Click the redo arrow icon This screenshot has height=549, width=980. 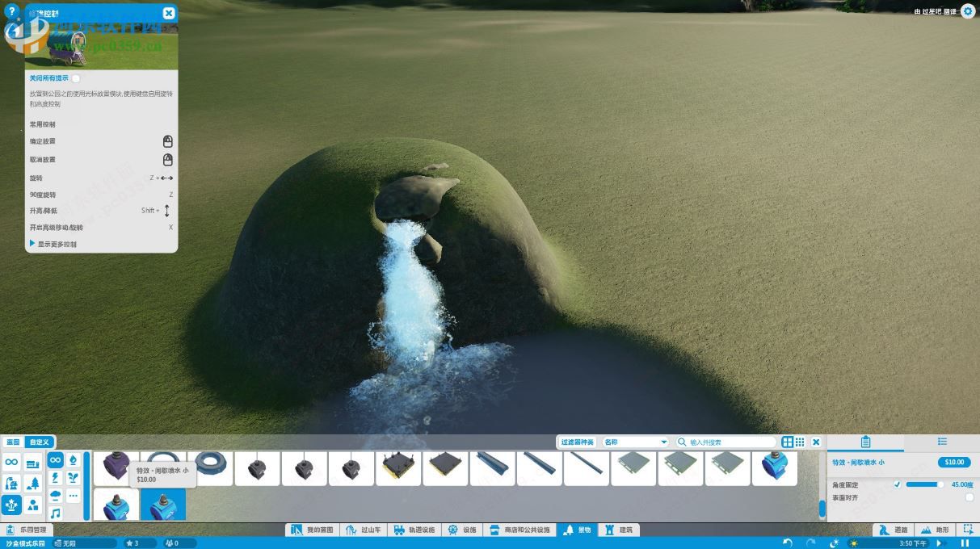point(811,543)
